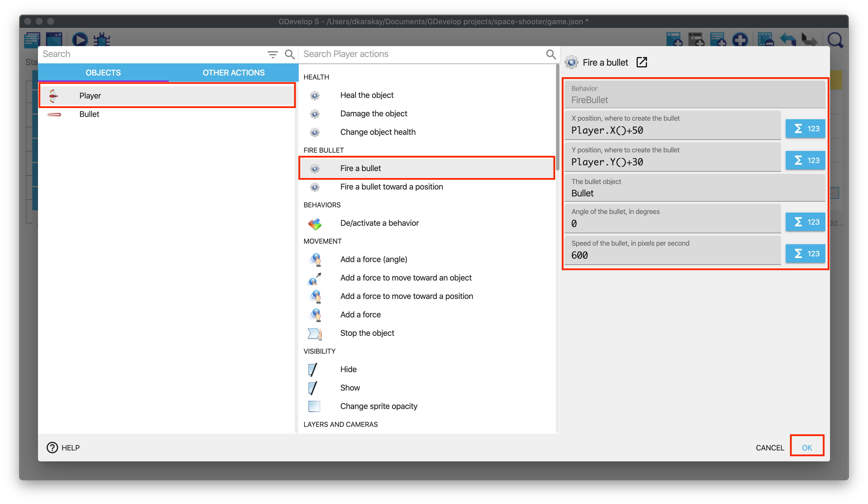Image resolution: width=868 pixels, height=504 pixels.
Task: Open expression editor for bullet angle
Action: click(805, 222)
